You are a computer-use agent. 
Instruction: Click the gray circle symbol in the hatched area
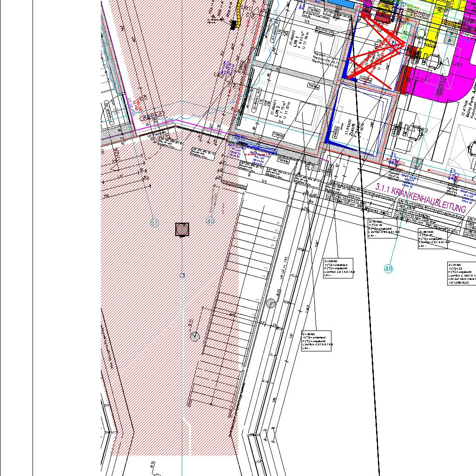click(x=195, y=337)
